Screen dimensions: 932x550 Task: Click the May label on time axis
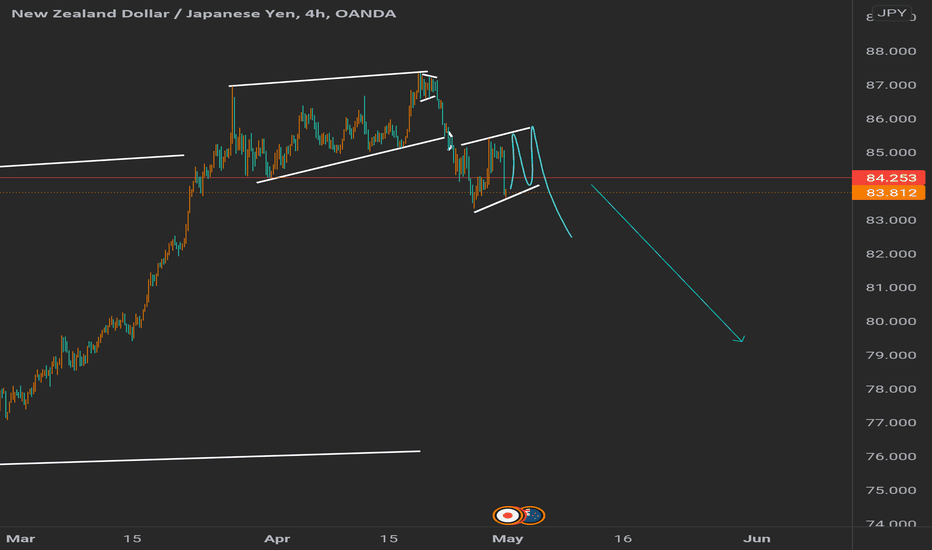508,539
